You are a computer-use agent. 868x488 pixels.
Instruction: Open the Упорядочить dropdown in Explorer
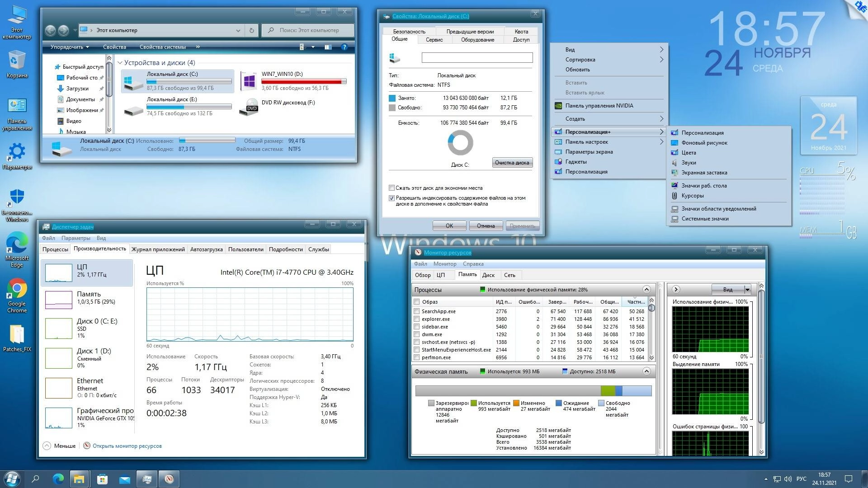pos(67,47)
